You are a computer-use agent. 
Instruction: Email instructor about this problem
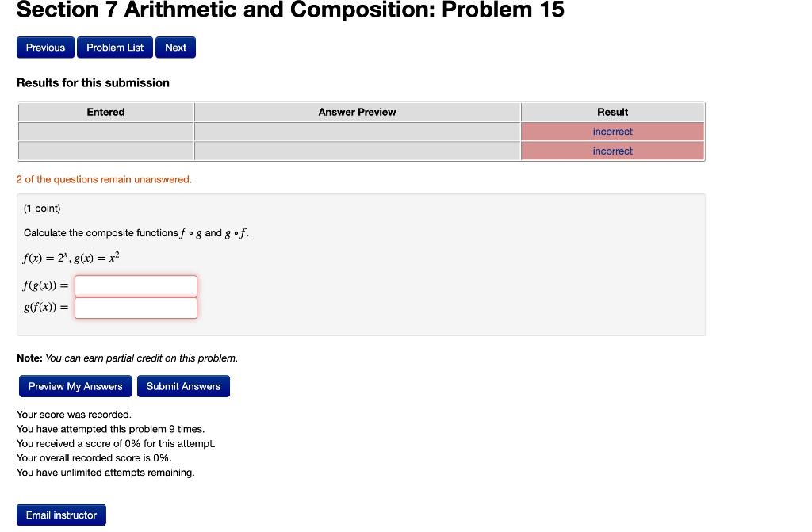[61, 515]
